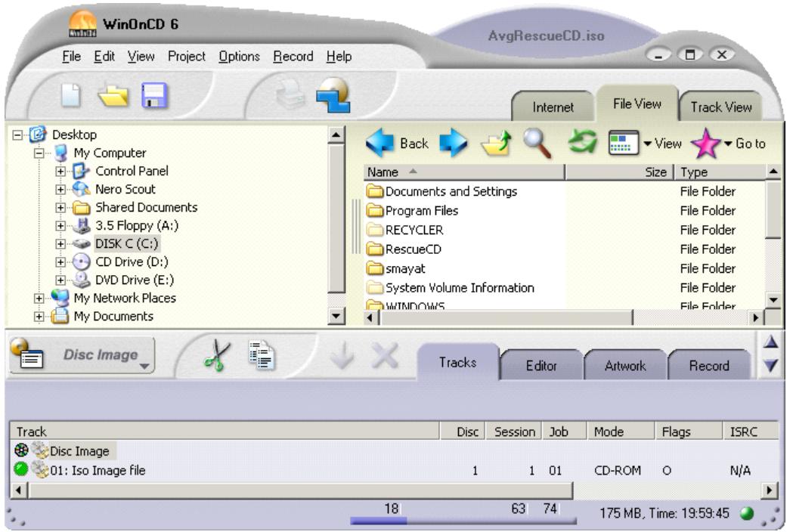Expand the DISK C (C:) tree node

pyautogui.click(x=60, y=244)
